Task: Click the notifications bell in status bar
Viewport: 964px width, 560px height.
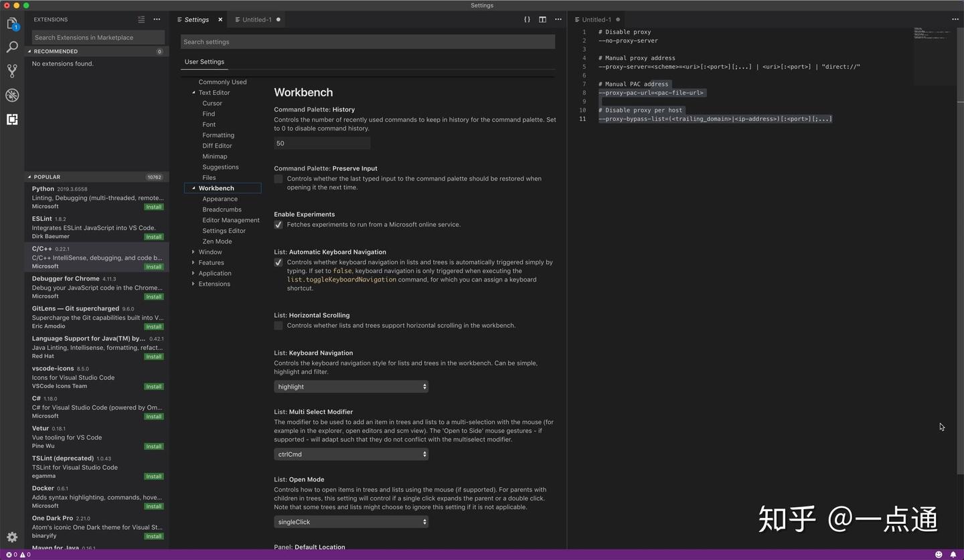Action: coord(953,555)
